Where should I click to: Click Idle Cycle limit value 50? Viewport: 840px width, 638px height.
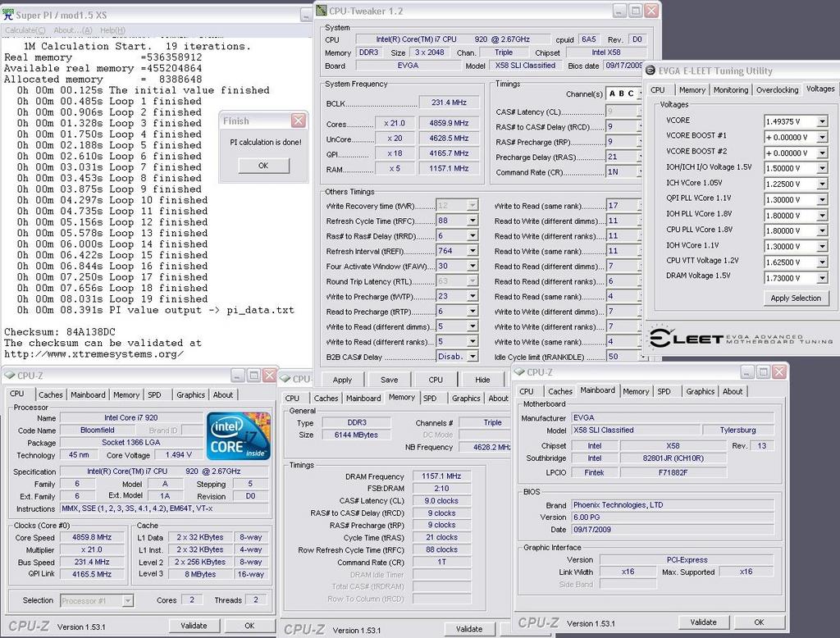click(x=623, y=356)
